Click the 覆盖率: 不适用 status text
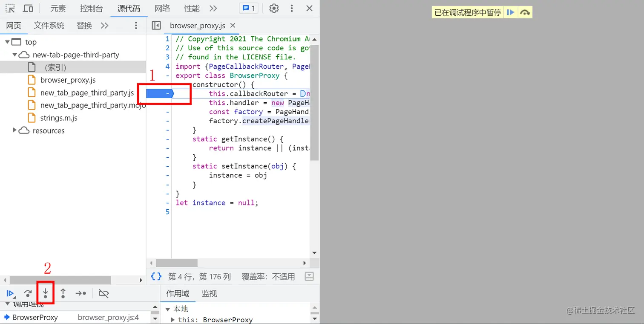The height and width of the screenshot is (324, 644). [268, 277]
